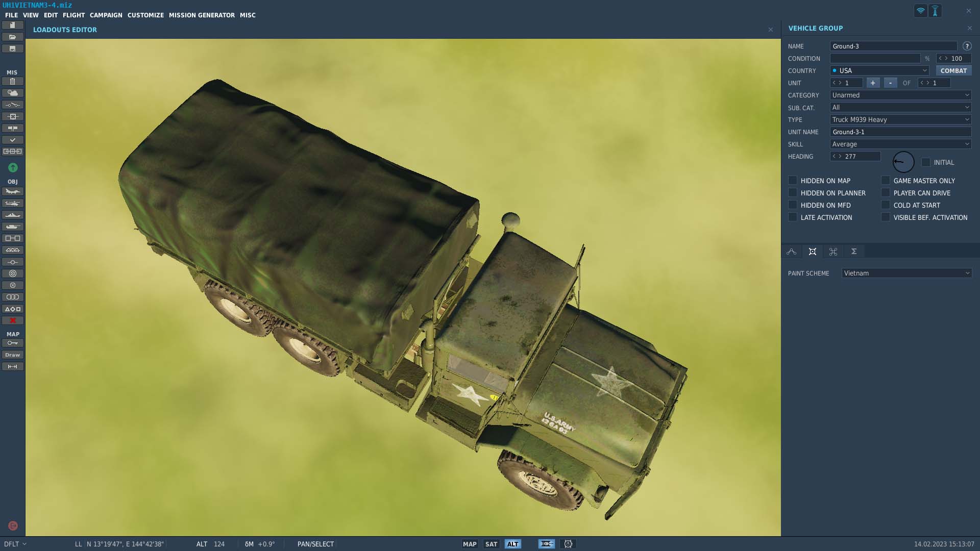The height and width of the screenshot is (551, 980).
Task: Click the green fly mission arrow
Action: (13, 167)
